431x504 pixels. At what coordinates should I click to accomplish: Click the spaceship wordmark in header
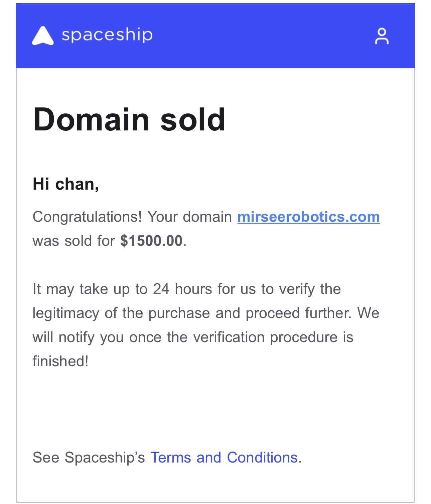[107, 35]
